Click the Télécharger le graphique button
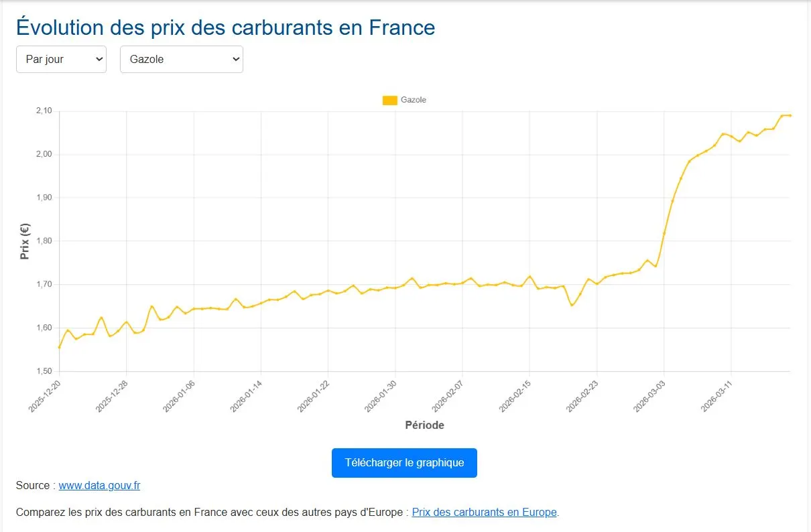Viewport: 811px width, 532px height. [403, 462]
